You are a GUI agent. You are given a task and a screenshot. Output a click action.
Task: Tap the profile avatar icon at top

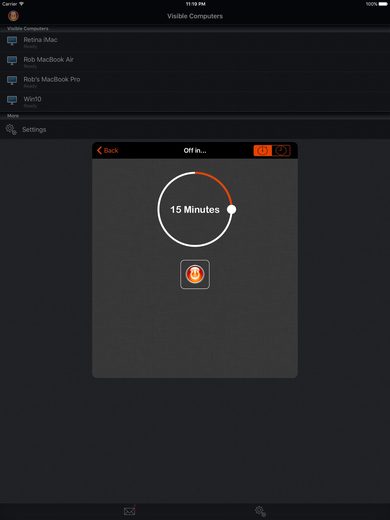coord(13,15)
